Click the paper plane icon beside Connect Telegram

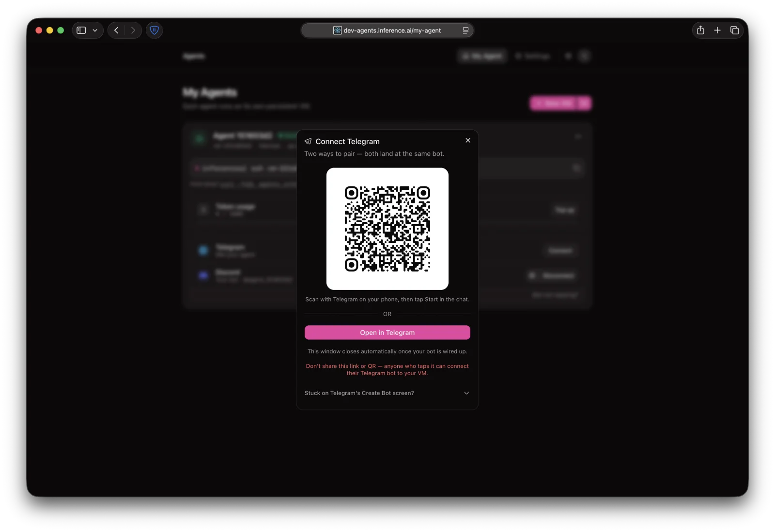coord(308,141)
